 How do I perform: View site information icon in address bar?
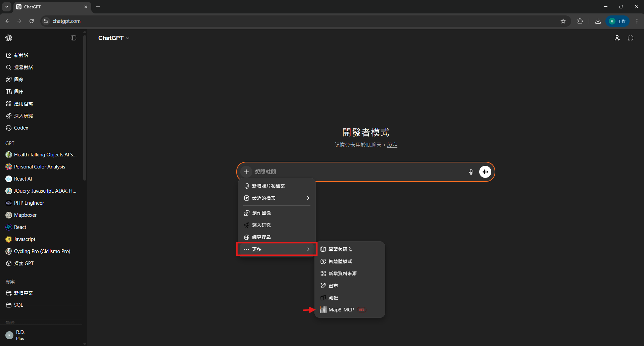(x=46, y=21)
